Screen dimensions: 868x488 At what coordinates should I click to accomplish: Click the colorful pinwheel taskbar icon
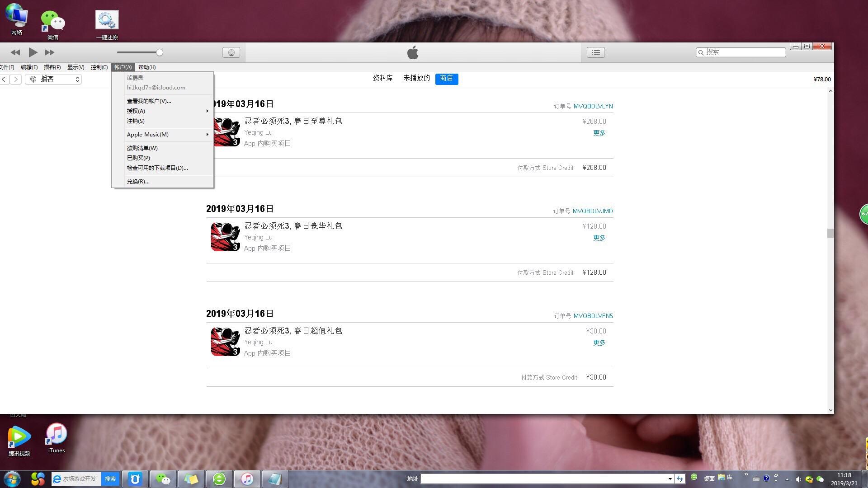coord(38,479)
